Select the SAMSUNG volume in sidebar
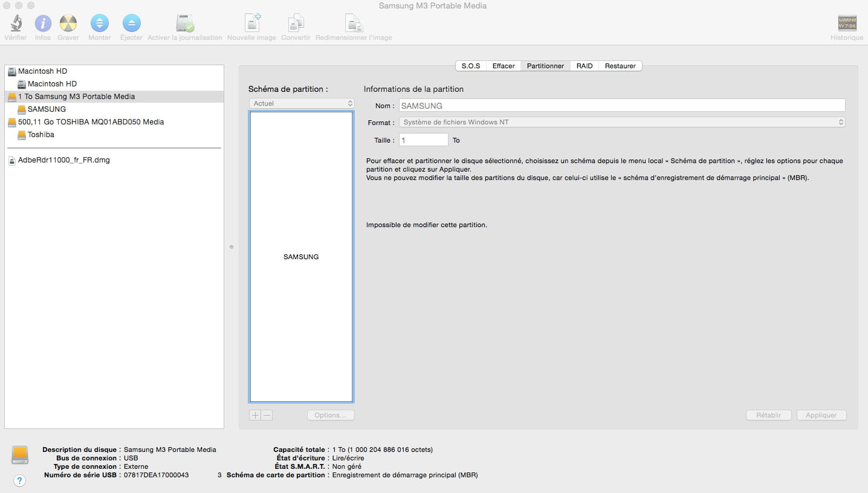This screenshot has height=493, width=868. (x=115, y=109)
